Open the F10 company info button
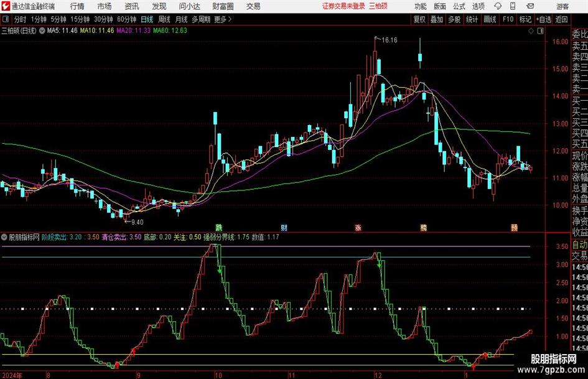Image resolution: width=588 pixels, height=379 pixels. pos(508,19)
